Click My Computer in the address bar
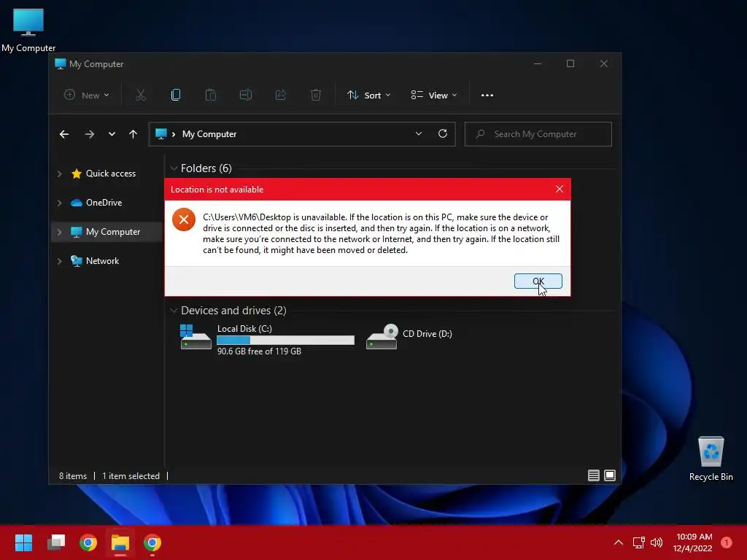Screen dimensions: 747x560 (x=209, y=134)
